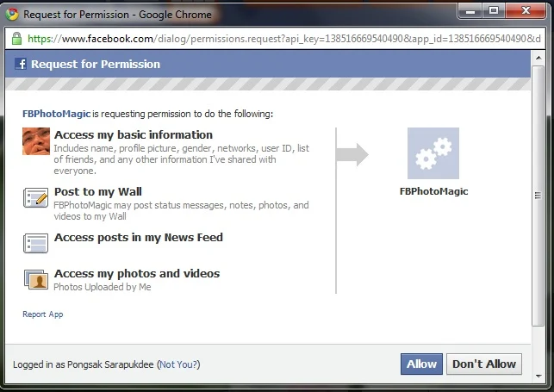Select 'Access my photos and videos' heading
The image size is (554, 392).
coord(137,273)
